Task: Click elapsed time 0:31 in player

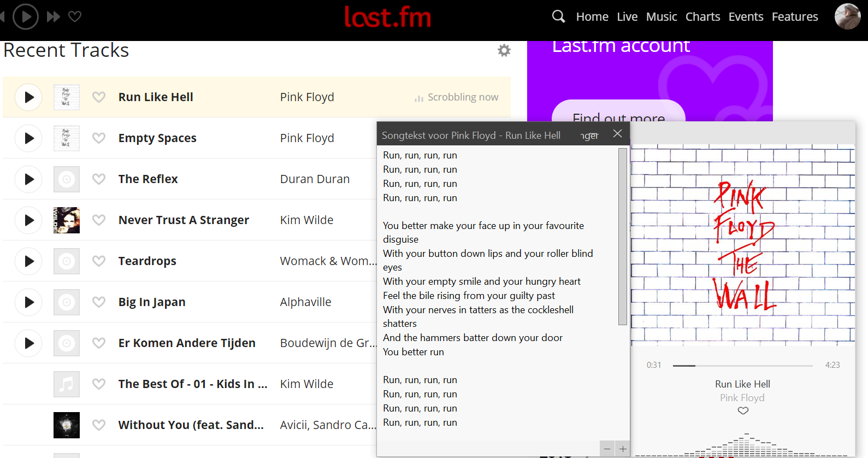Action: tap(654, 365)
